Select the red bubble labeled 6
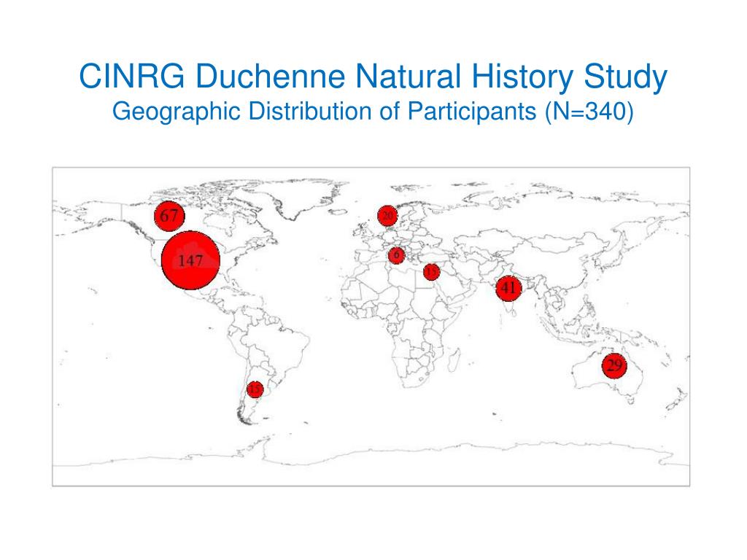This screenshot has width=747, height=560. coord(396,255)
